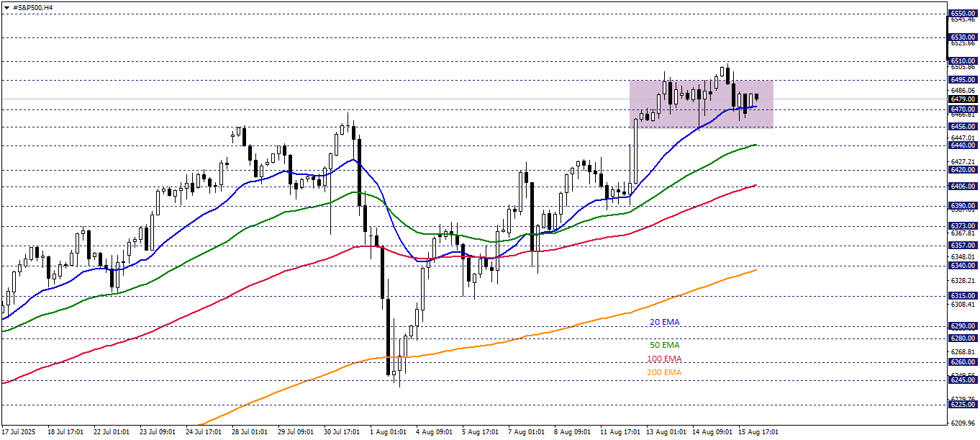Click the 30 Jul 17:01 time label
The width and height of the screenshot is (980, 440).
pyautogui.click(x=340, y=432)
